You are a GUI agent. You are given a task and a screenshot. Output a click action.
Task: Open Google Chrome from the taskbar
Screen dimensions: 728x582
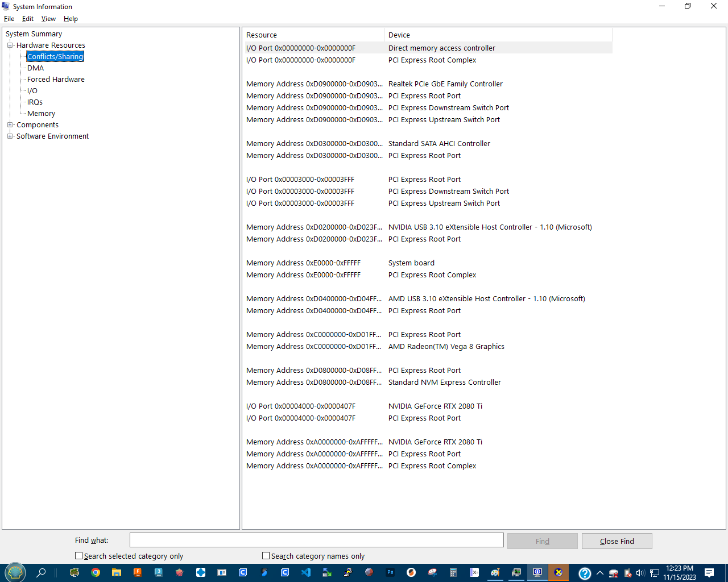click(95, 573)
